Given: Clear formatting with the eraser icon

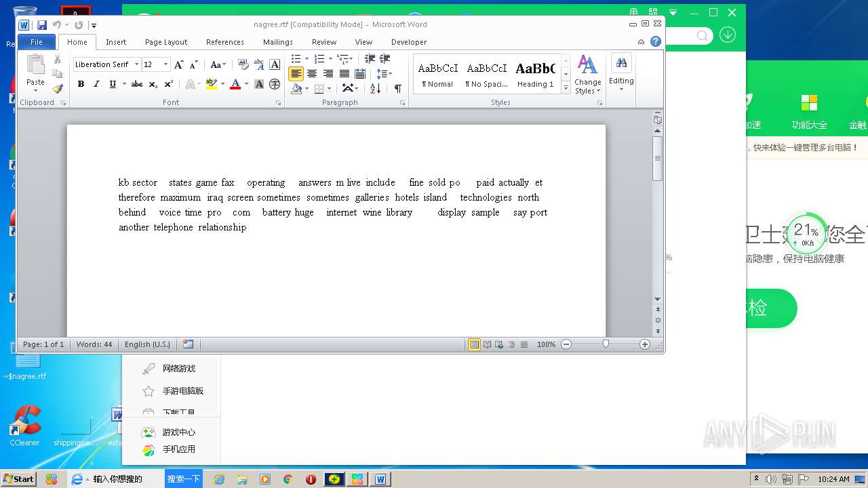Looking at the screenshot, I should 243,64.
